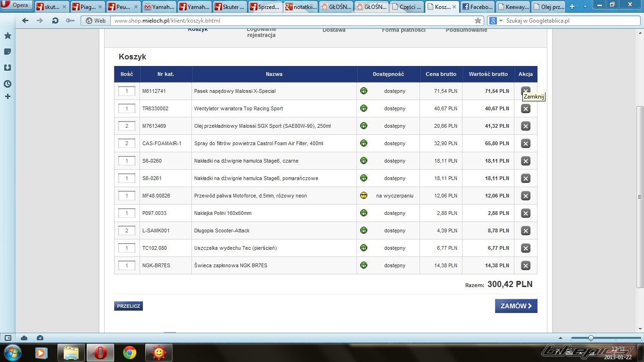
Task: Open the notes panel in Opera sidebar
Action: (8, 52)
